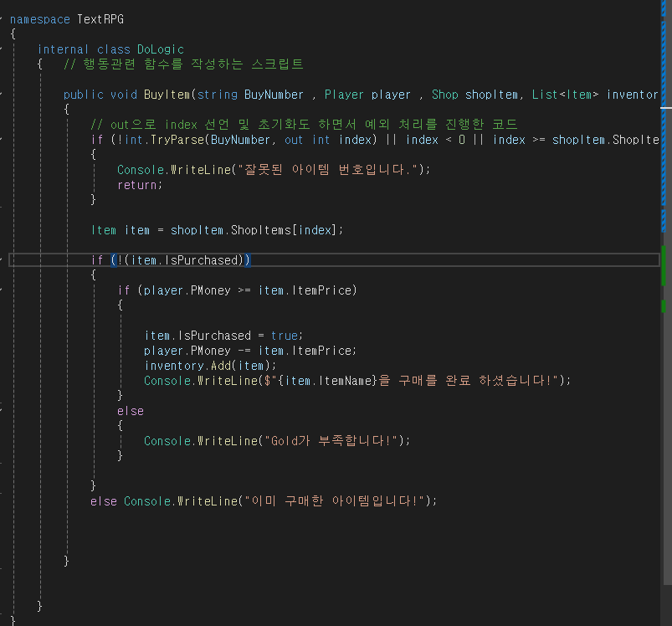Click the string "잘못된 아이템 번호입니다."
Screen dimensions: 672x626
(x=327, y=170)
